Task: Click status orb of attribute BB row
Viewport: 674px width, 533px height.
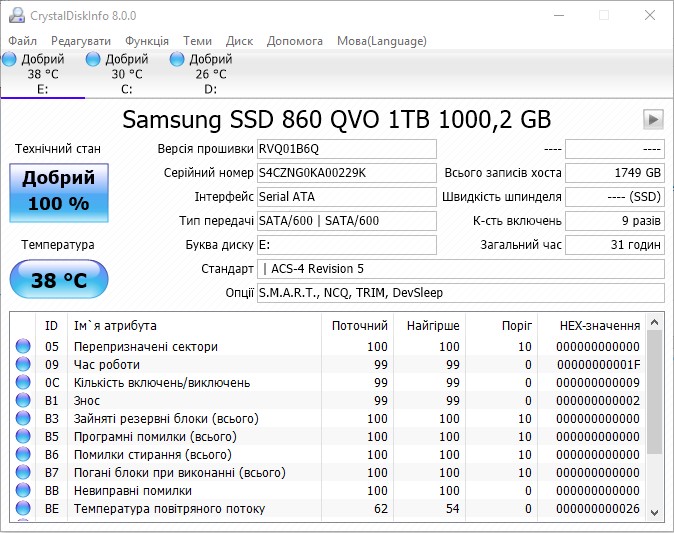Action: point(23,490)
